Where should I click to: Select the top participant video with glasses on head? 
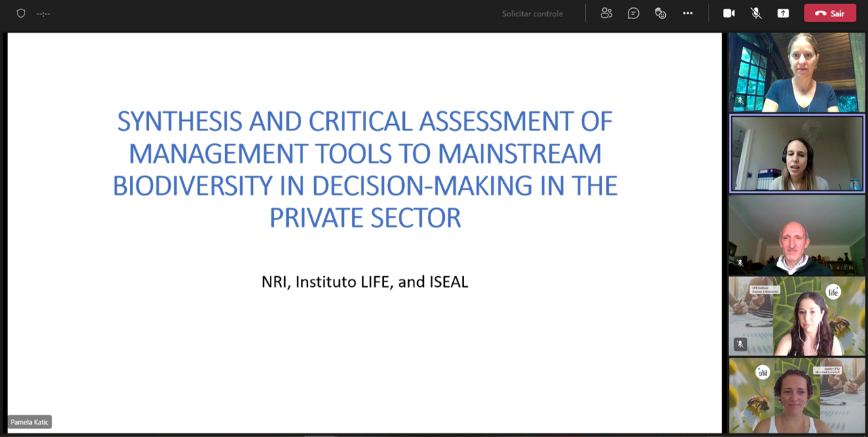(x=797, y=72)
